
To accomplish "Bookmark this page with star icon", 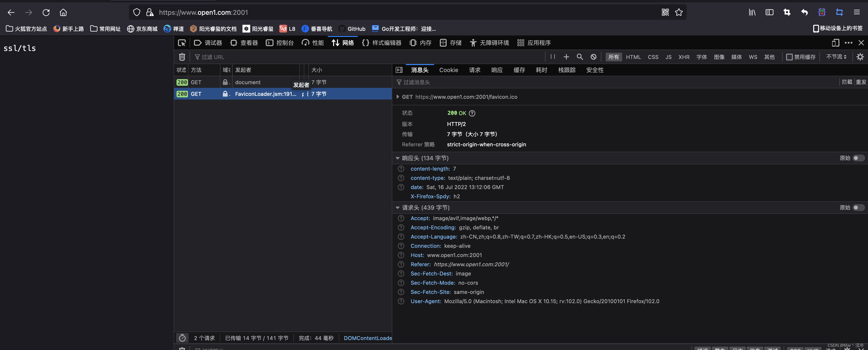I will (x=679, y=12).
